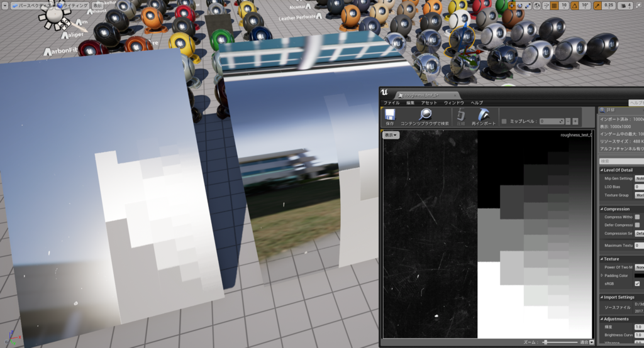Toggle grid snapping icon
644x348 pixels.
(555, 6)
